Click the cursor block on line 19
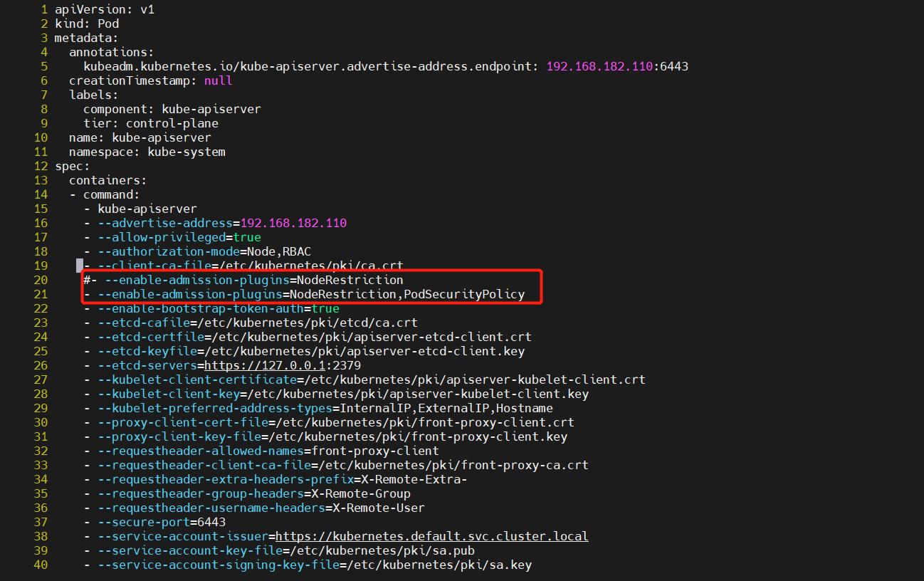 pyautogui.click(x=78, y=266)
